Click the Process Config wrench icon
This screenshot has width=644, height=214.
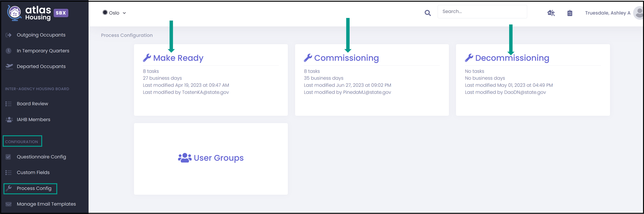9,188
